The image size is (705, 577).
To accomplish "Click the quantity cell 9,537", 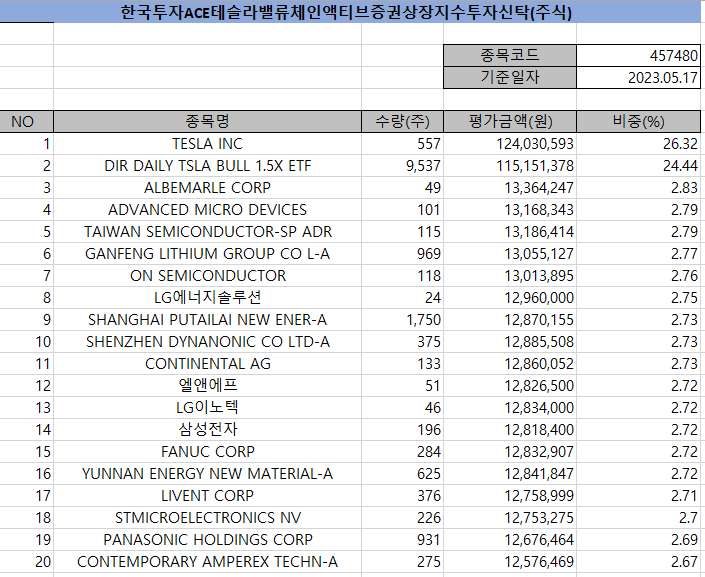I will click(402, 166).
